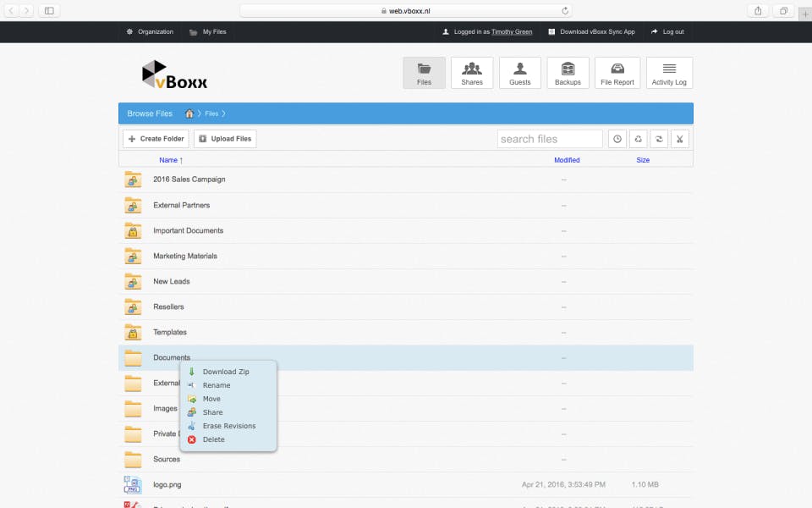Open the Marketing Materials folder name

click(185, 256)
